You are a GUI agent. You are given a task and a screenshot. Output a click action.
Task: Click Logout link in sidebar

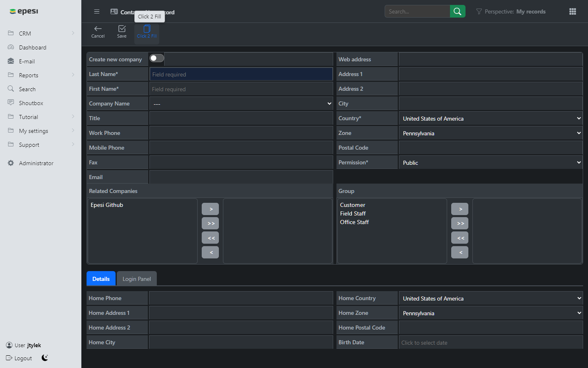19,358
